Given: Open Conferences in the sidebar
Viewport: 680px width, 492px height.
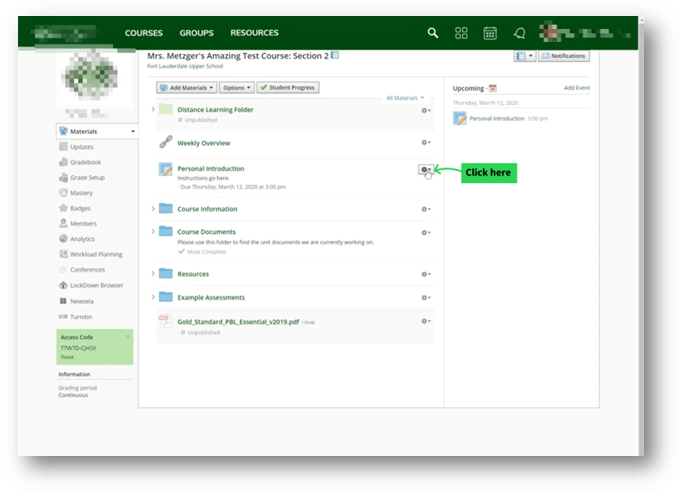Looking at the screenshot, I should click(x=87, y=269).
